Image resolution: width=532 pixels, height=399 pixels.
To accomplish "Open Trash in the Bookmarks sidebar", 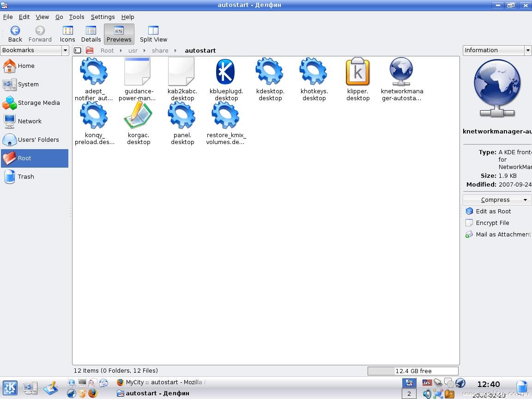I will coord(35,177).
